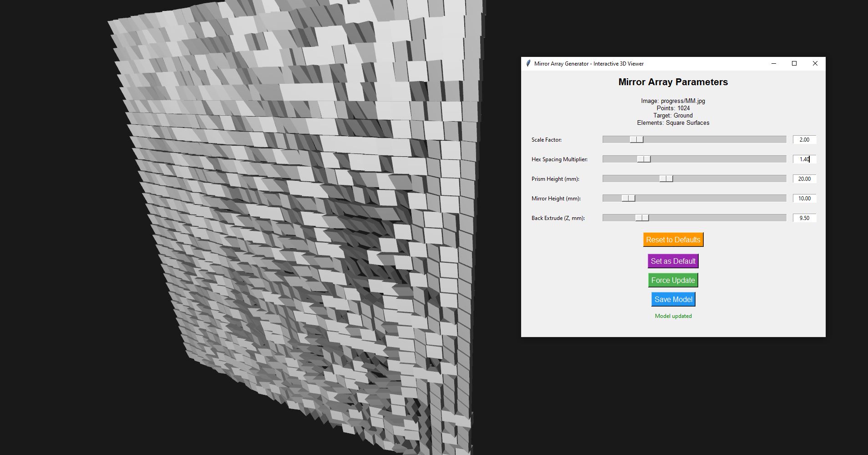Maximize the Mirror Array Generator window
This screenshot has width=868, height=455.
794,64
